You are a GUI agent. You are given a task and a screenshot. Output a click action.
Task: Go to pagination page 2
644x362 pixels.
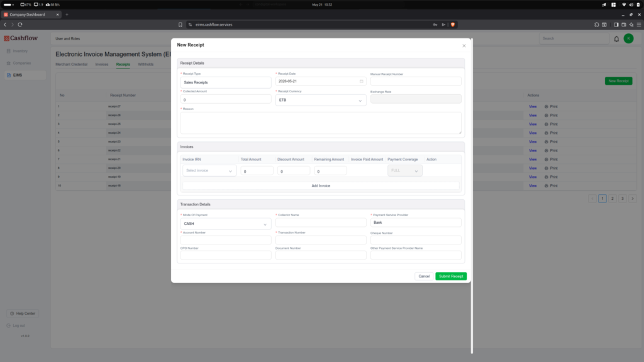(613, 199)
